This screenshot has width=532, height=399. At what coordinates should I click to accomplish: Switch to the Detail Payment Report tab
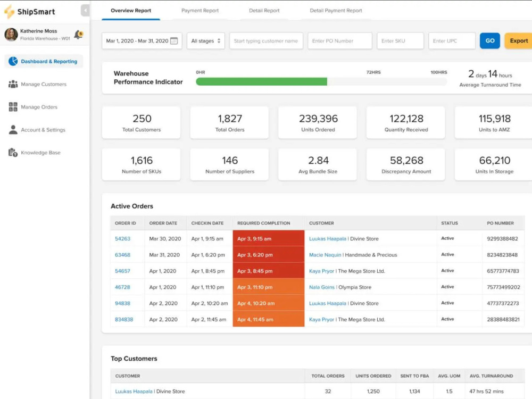tap(336, 11)
